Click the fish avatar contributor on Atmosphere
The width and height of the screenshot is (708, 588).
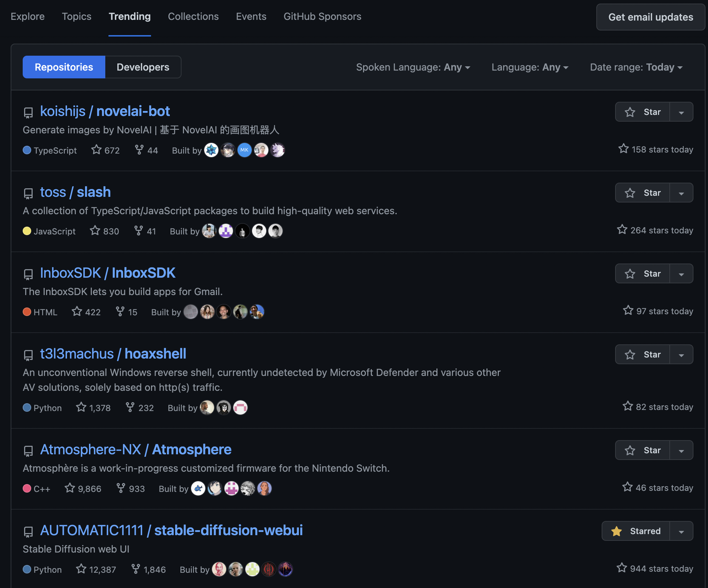(198, 488)
